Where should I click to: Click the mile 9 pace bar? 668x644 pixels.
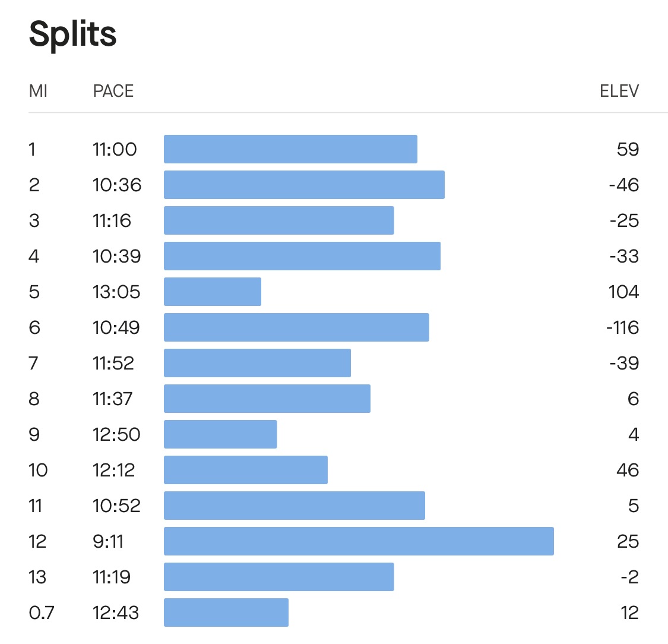point(220,434)
